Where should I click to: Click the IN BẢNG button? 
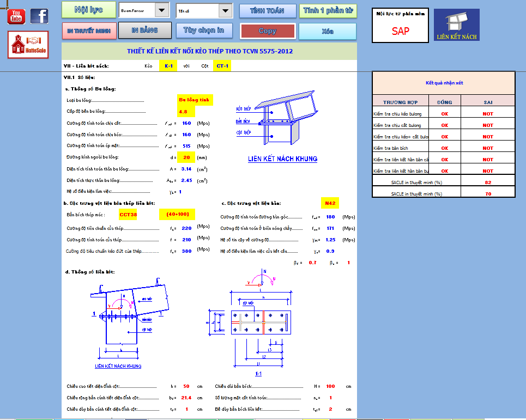coord(145,30)
